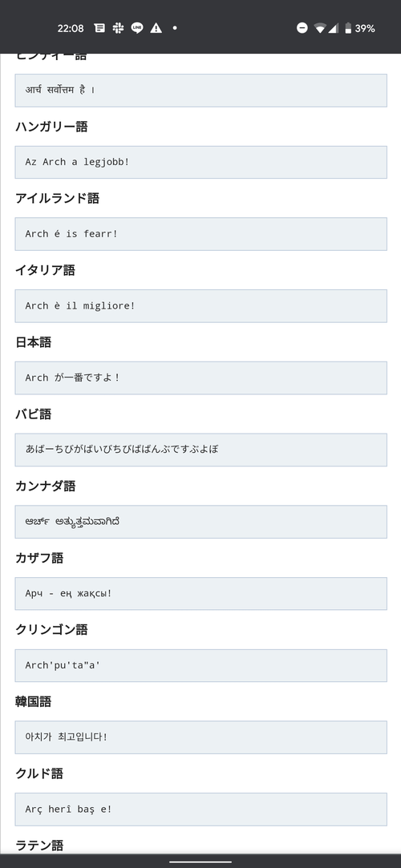Viewport: 401px width, 868px height.
Task: Tap the Wi-Fi signal icon
Action: point(319,28)
